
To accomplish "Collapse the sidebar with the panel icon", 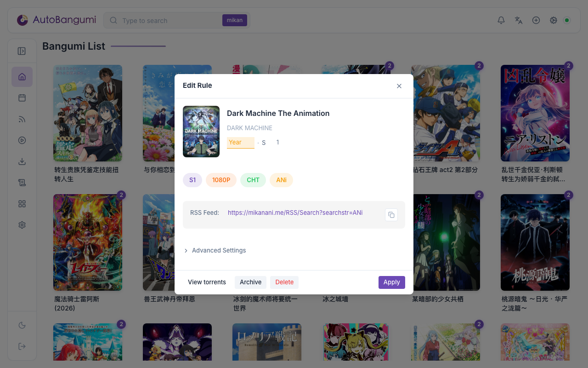I will [22, 51].
